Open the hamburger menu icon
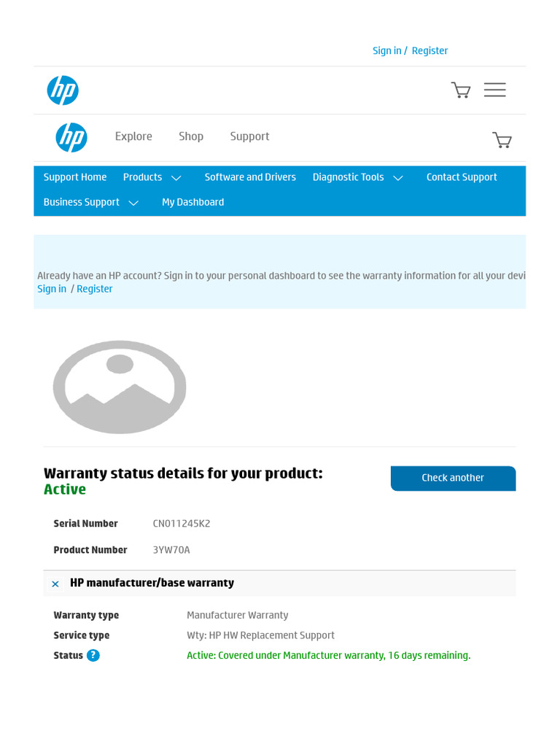This screenshot has width=560, height=747. [495, 90]
